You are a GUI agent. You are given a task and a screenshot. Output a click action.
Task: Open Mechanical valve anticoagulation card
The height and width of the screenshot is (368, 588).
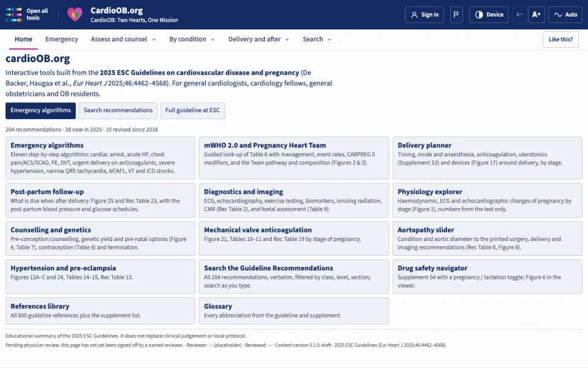click(294, 239)
